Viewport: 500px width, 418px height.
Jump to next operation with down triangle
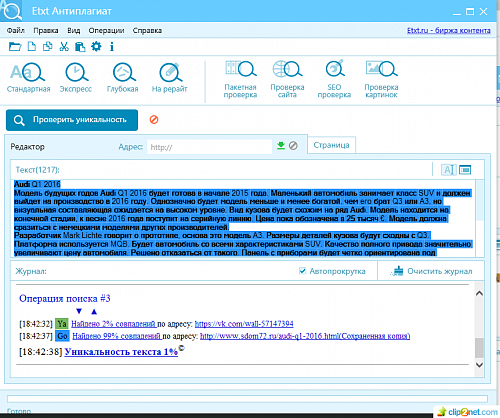tap(79, 311)
